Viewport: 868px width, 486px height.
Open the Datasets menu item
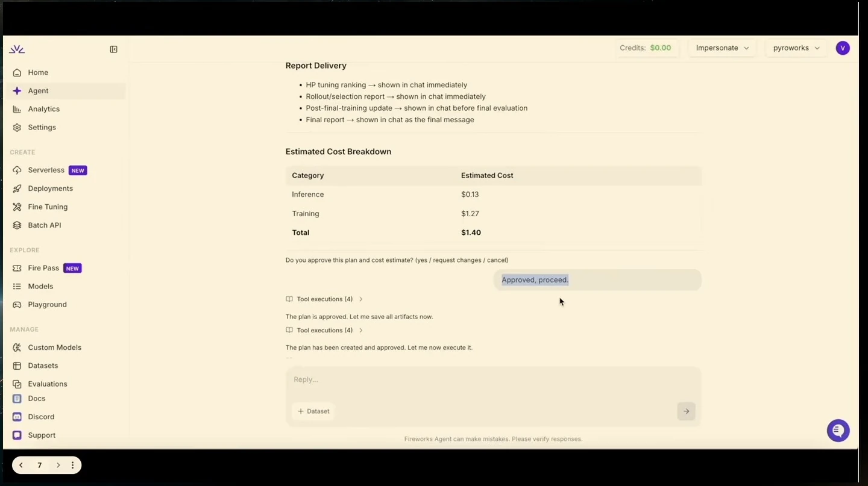pyautogui.click(x=66, y=366)
